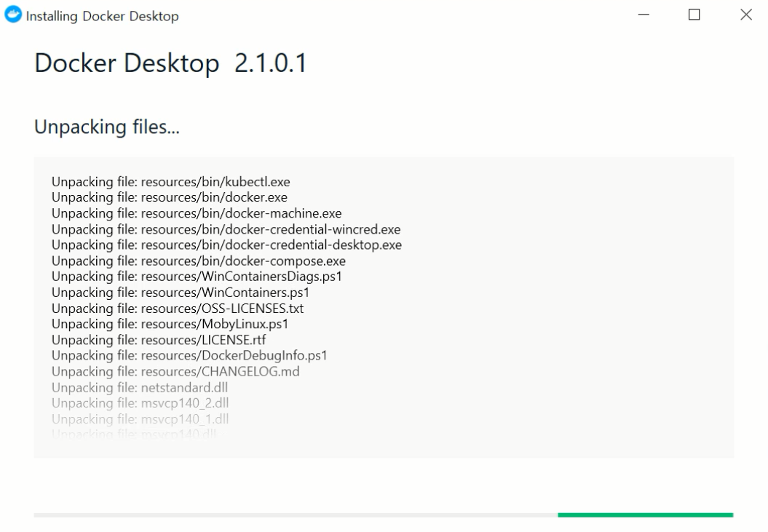Select the MobyLinux.ps1 log line
This screenshot has width=768, height=532.
point(170,325)
